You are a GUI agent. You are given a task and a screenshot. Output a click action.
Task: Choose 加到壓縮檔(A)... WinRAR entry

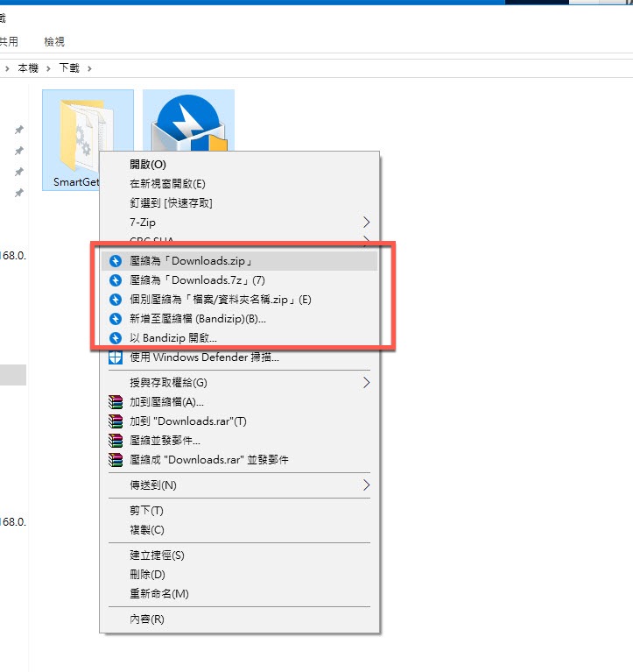point(240,402)
